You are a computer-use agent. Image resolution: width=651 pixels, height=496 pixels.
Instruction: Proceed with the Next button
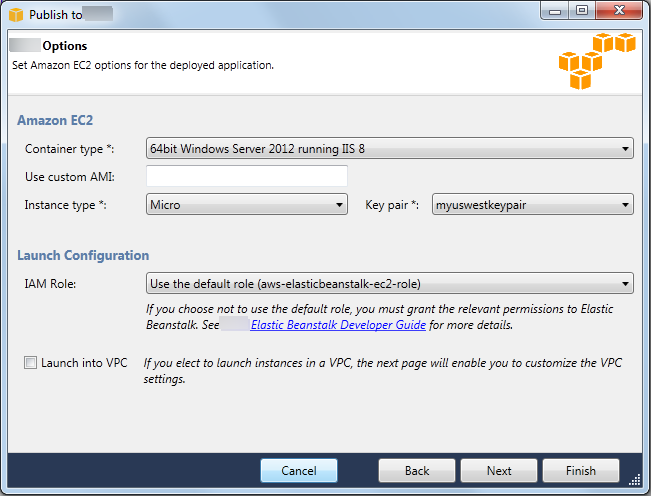(499, 471)
